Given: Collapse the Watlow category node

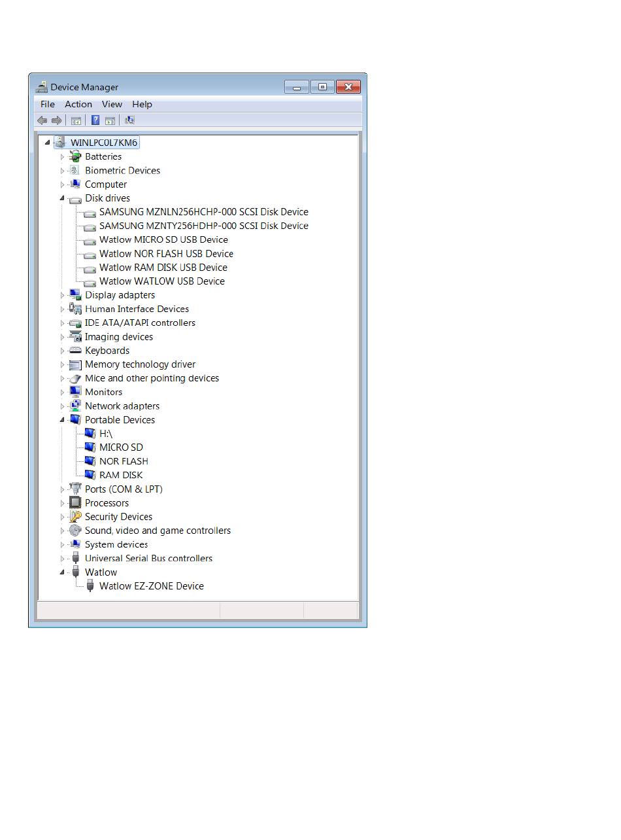Looking at the screenshot, I should 63,572.
